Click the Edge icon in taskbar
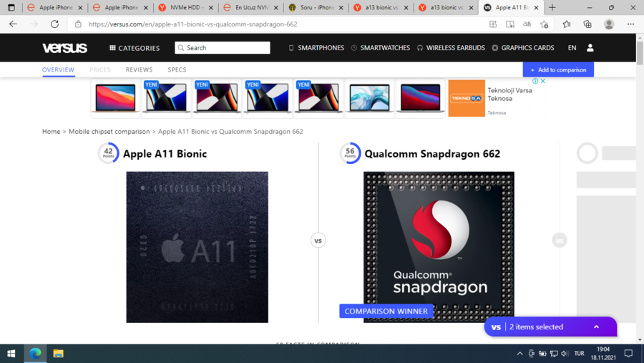The height and width of the screenshot is (363, 644). click(x=35, y=354)
